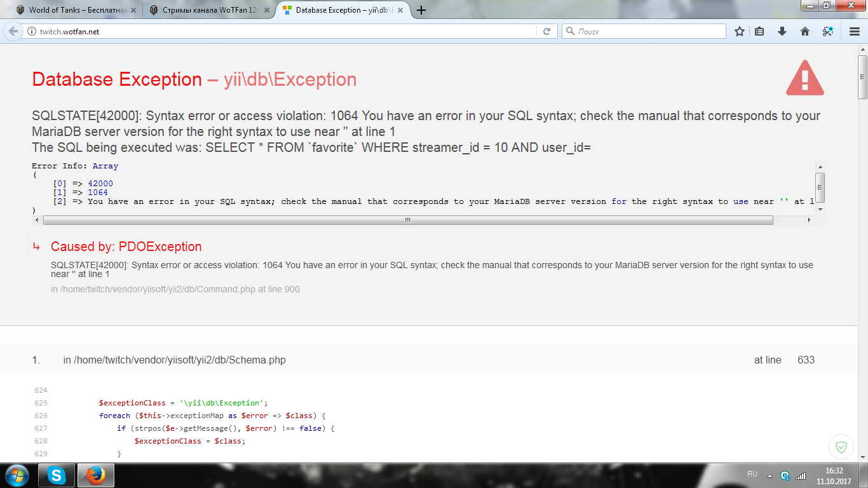Open the bookmarks list icon
The width and height of the screenshot is (868, 488).
click(760, 31)
